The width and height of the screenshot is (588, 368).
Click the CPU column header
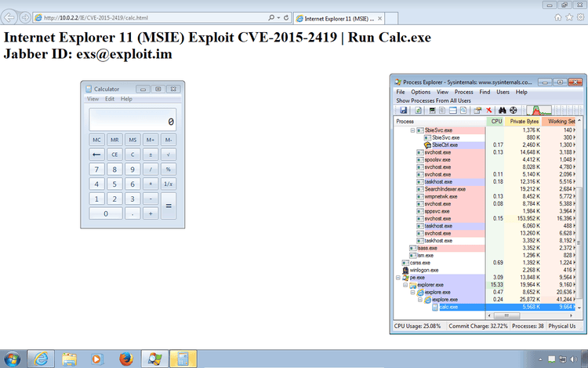(x=496, y=122)
